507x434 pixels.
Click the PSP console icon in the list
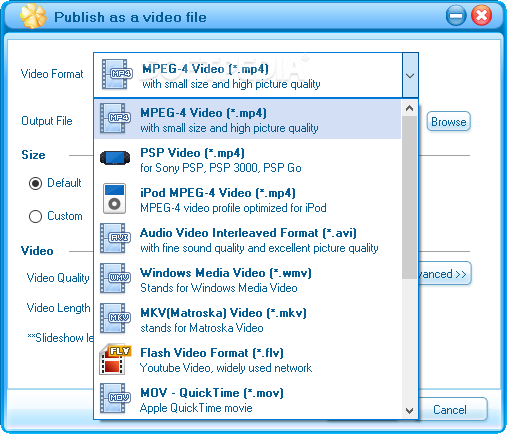click(x=115, y=158)
